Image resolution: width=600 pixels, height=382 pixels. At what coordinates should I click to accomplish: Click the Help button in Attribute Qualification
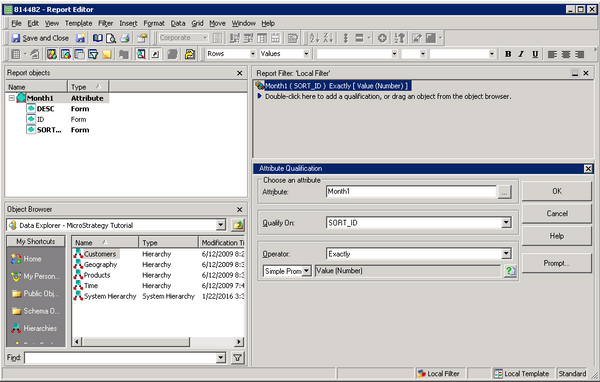tap(557, 236)
